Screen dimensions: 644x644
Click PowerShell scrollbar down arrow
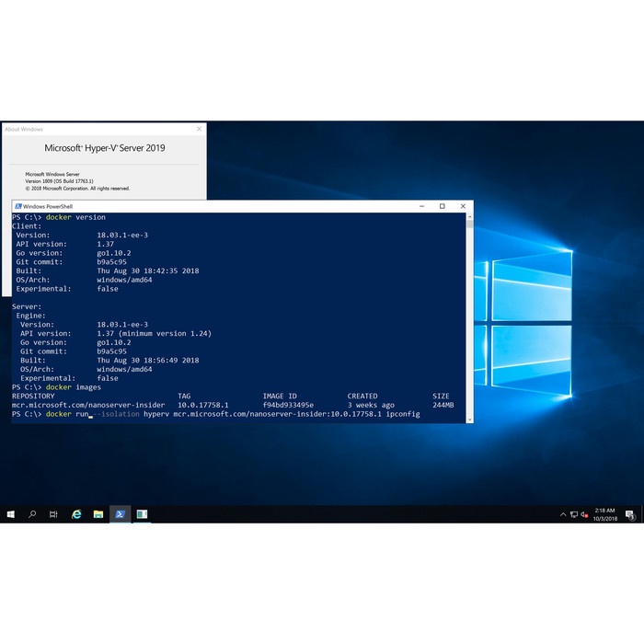coord(470,420)
